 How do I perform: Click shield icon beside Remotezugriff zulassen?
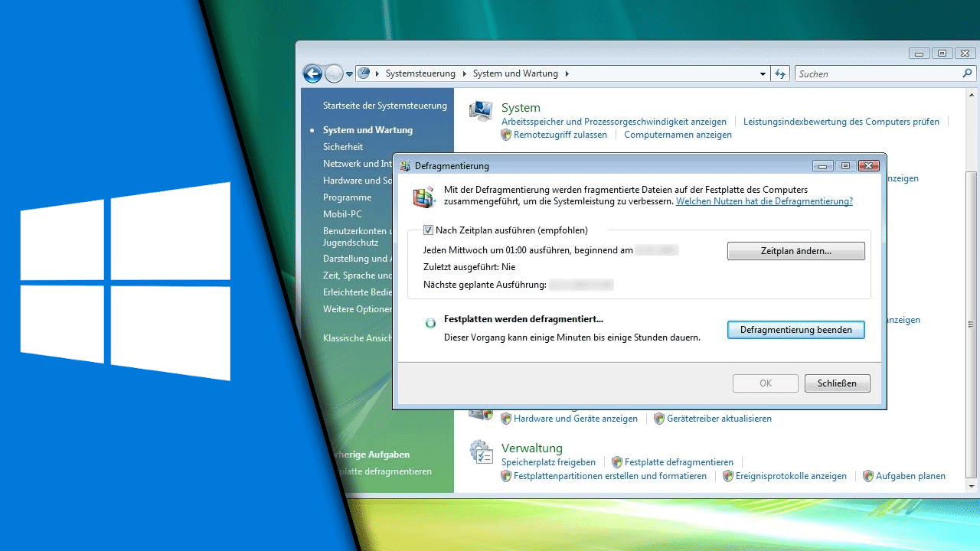click(506, 135)
